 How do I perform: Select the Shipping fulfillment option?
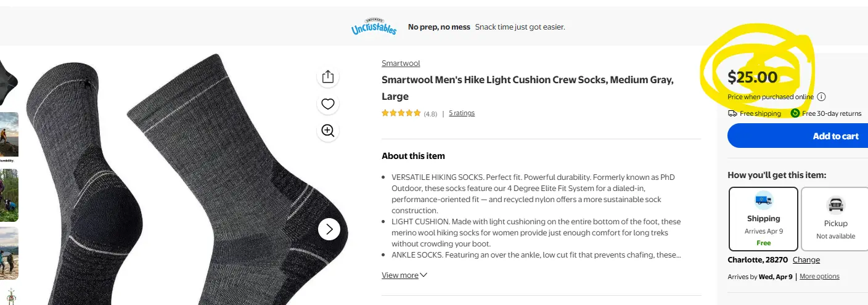(x=763, y=219)
